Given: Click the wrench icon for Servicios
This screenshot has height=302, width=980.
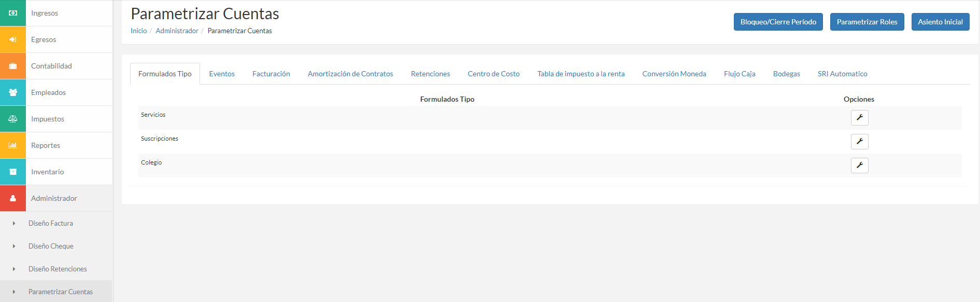Looking at the screenshot, I should pos(859,118).
